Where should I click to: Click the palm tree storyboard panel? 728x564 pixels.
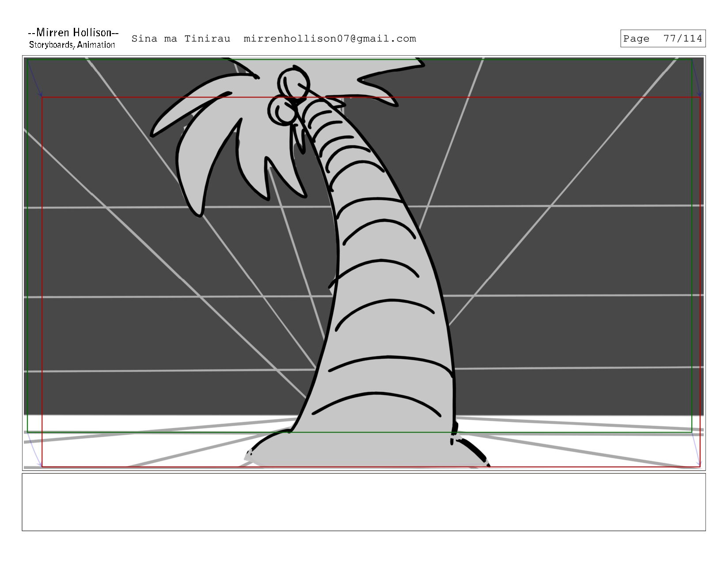(x=364, y=263)
